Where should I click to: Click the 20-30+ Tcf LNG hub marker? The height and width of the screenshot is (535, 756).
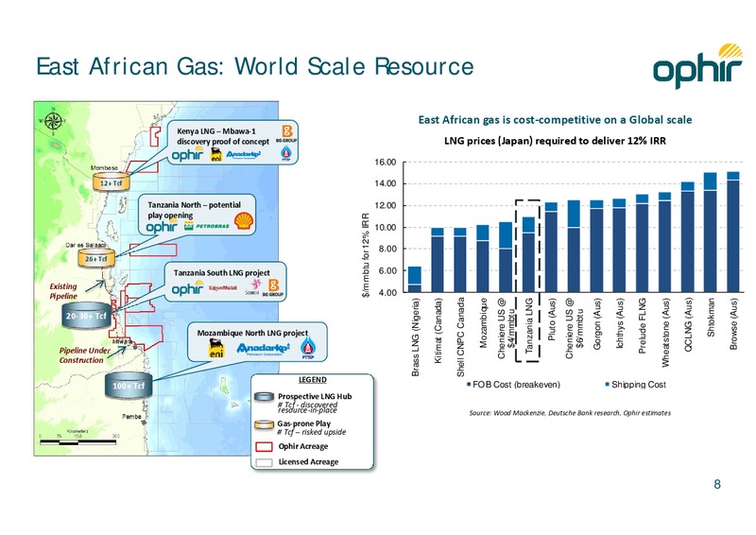point(87,316)
